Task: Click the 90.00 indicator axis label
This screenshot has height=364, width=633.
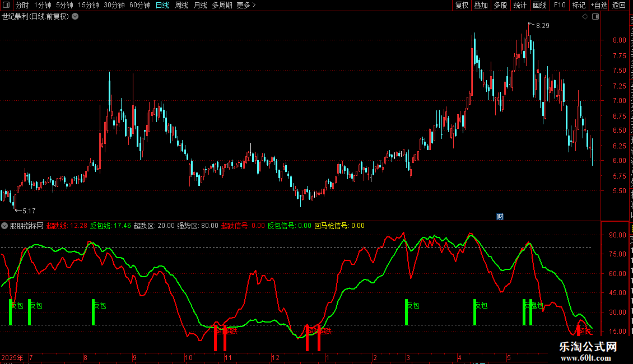Action: [x=618, y=235]
